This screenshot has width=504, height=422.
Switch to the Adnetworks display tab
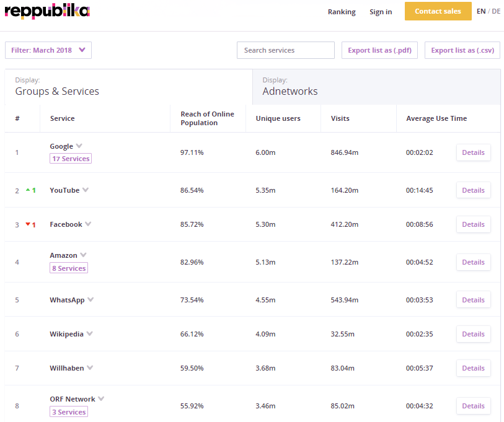click(x=376, y=87)
